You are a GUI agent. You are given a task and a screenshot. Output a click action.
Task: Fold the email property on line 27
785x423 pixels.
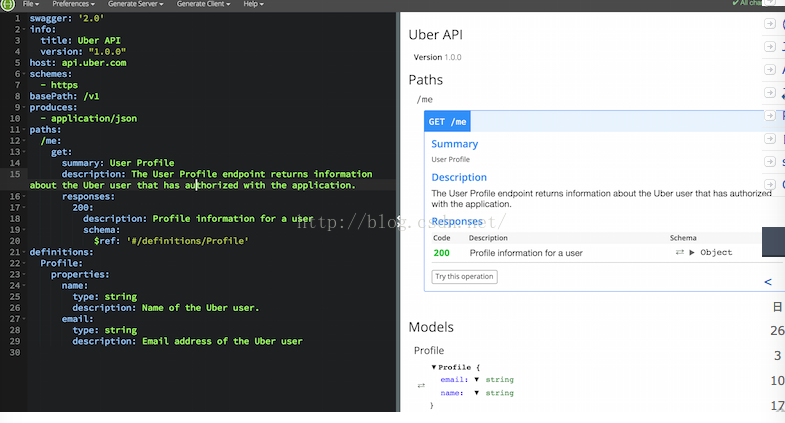(24, 319)
